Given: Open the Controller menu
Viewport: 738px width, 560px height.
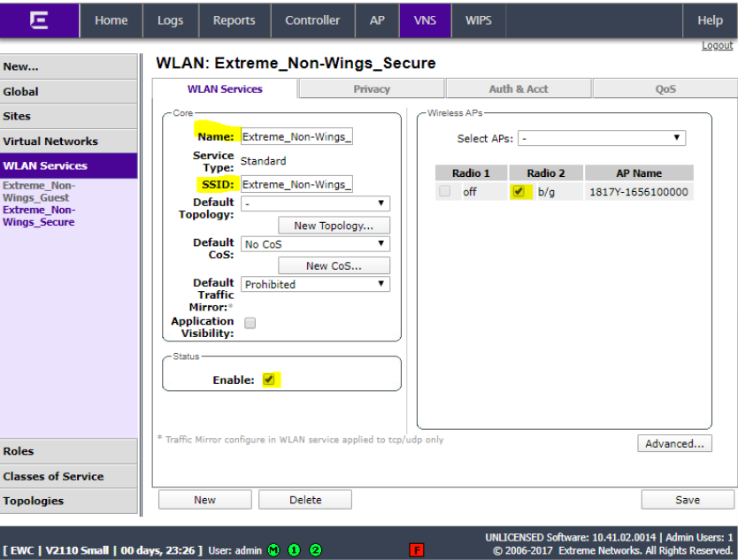Looking at the screenshot, I should (x=312, y=20).
